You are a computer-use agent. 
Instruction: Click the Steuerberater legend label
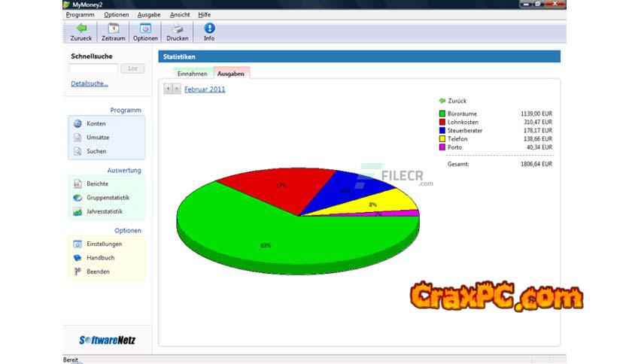pyautogui.click(x=465, y=131)
